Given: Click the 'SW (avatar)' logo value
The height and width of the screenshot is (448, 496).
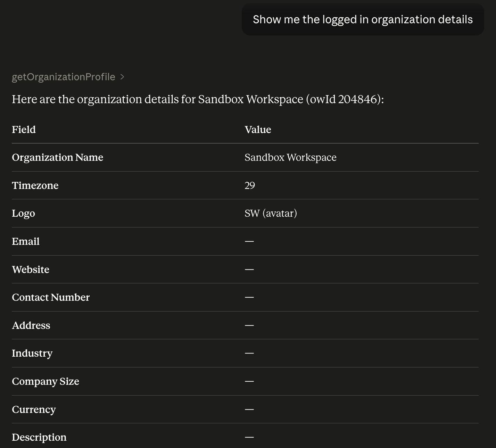Looking at the screenshot, I should (x=271, y=213).
